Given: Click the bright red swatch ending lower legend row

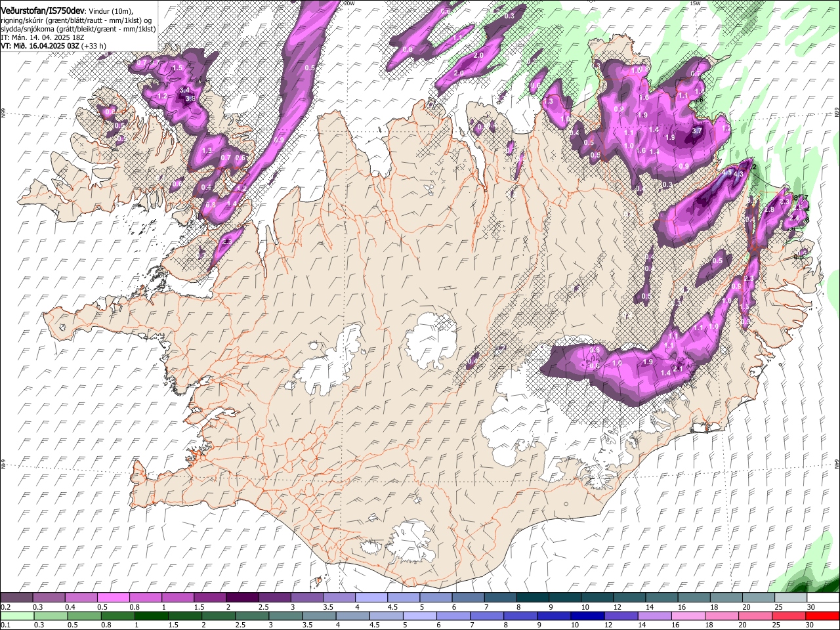Looking at the screenshot, I should point(822,616).
